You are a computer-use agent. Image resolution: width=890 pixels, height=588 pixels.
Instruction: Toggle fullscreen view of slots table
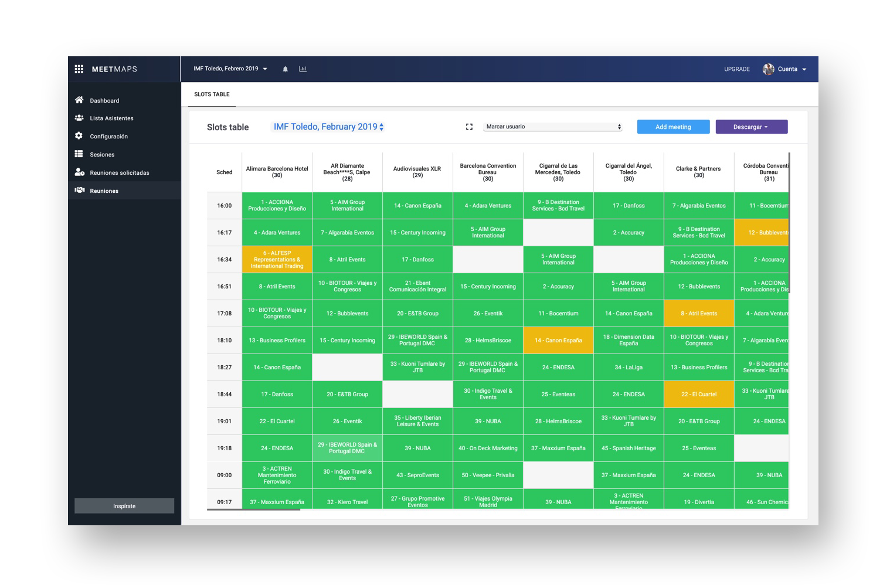[469, 127]
